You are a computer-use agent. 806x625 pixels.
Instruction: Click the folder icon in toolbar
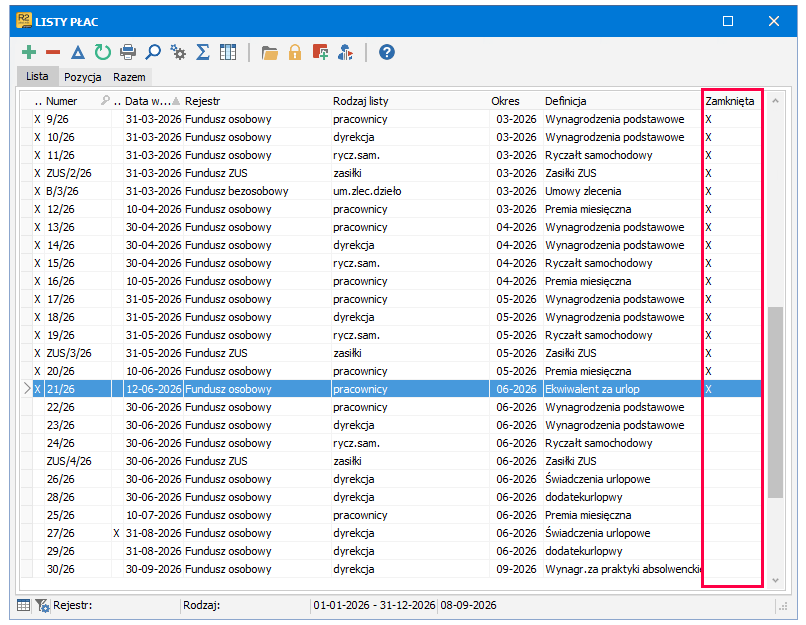coord(269,52)
